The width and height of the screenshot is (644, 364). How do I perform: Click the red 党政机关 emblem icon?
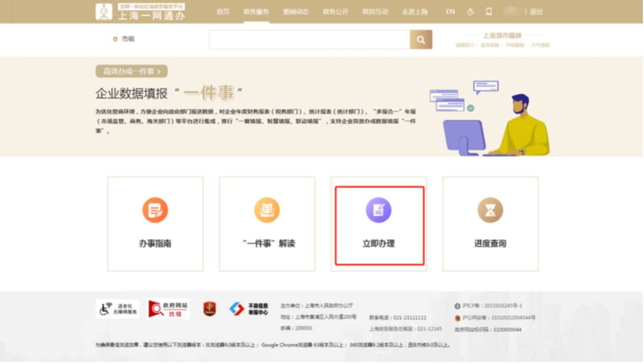[x=209, y=309]
